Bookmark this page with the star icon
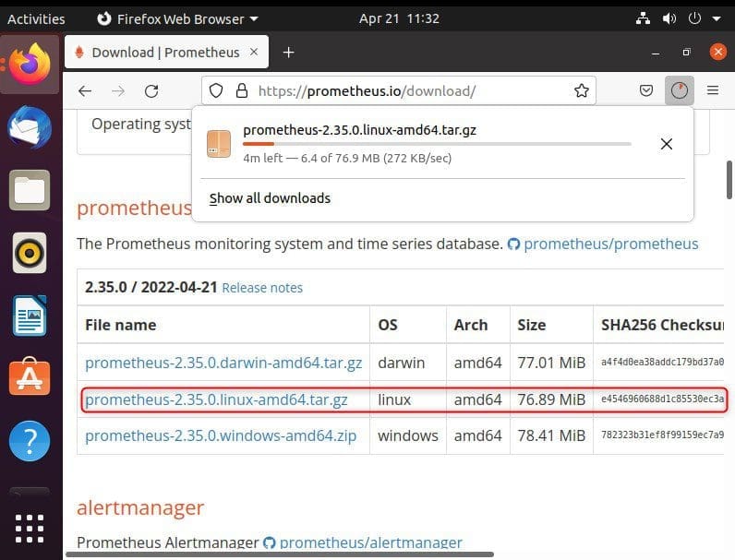735x560 pixels. pos(581,90)
